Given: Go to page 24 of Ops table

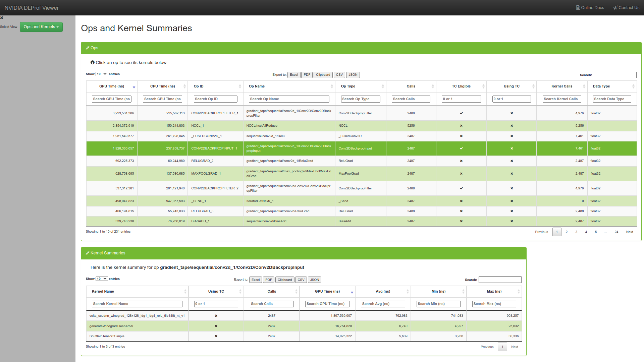Looking at the screenshot, I should (616, 232).
